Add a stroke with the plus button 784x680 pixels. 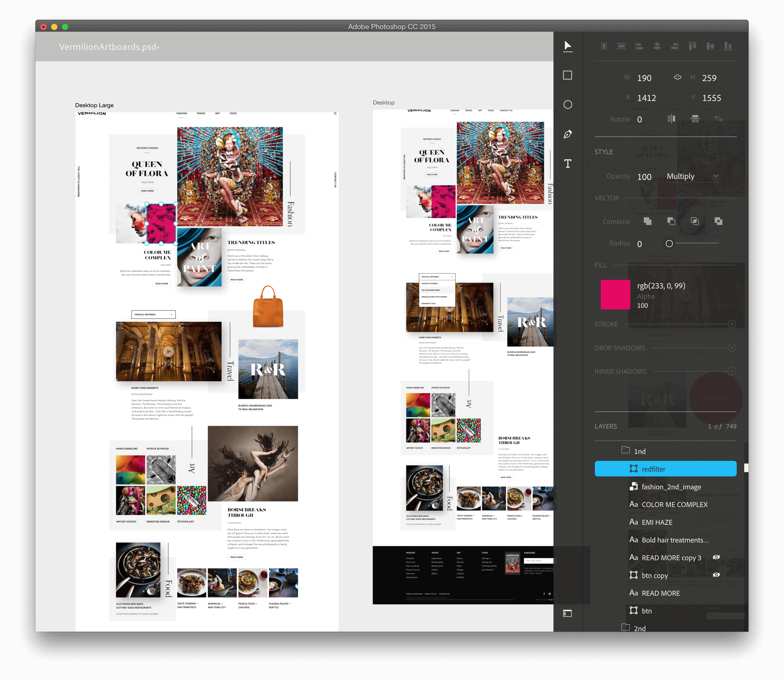732,324
